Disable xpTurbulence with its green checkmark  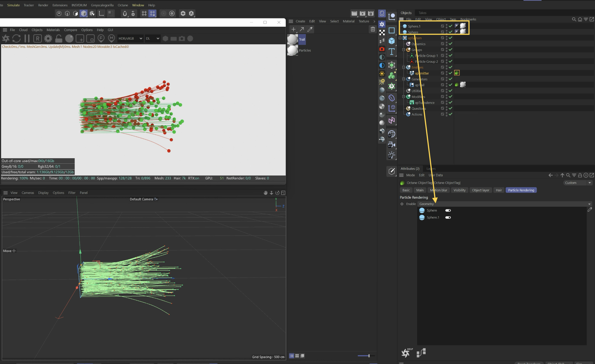pos(450,103)
